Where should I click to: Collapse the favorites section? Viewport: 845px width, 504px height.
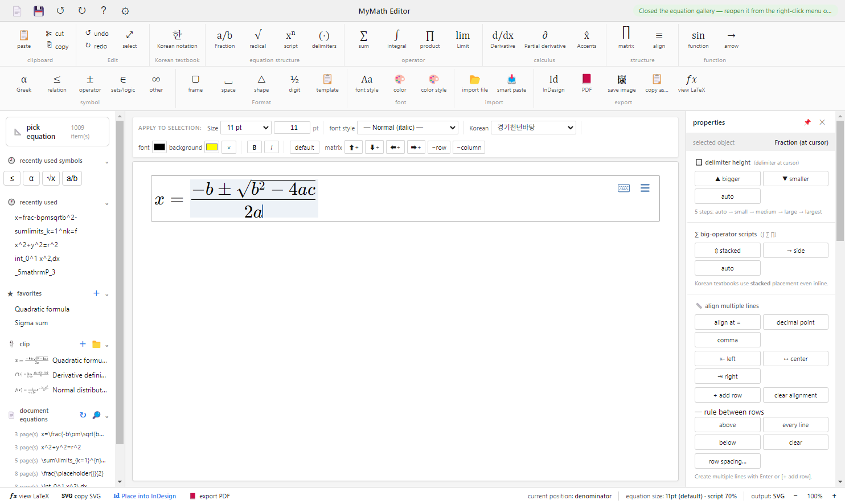106,294
